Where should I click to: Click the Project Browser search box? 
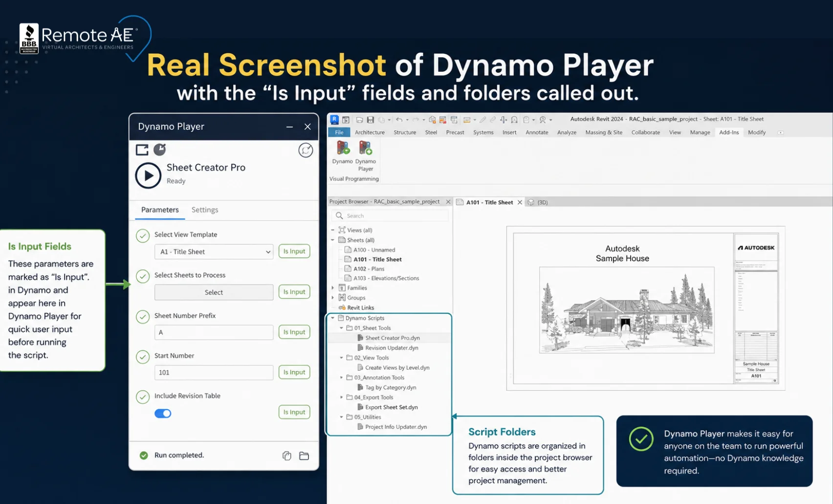pos(390,215)
